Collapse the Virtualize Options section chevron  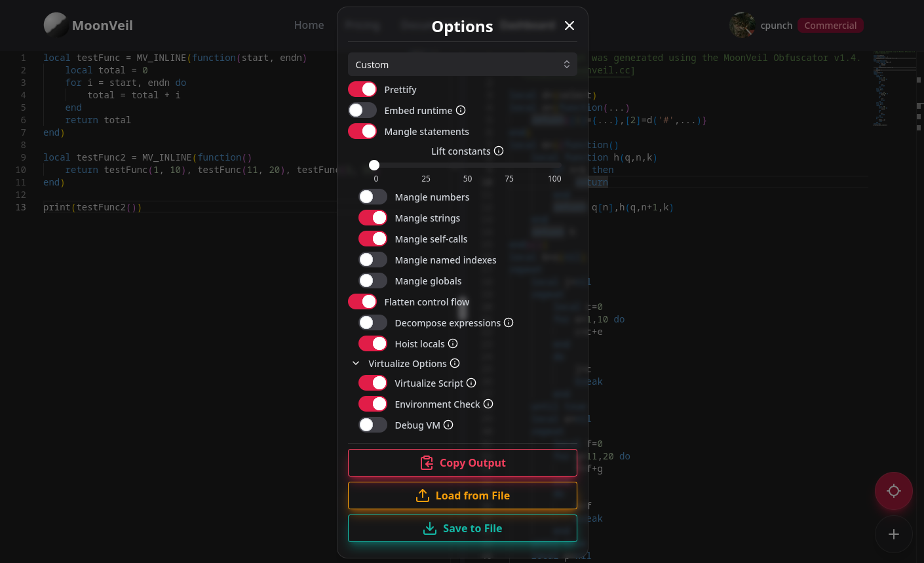click(356, 363)
